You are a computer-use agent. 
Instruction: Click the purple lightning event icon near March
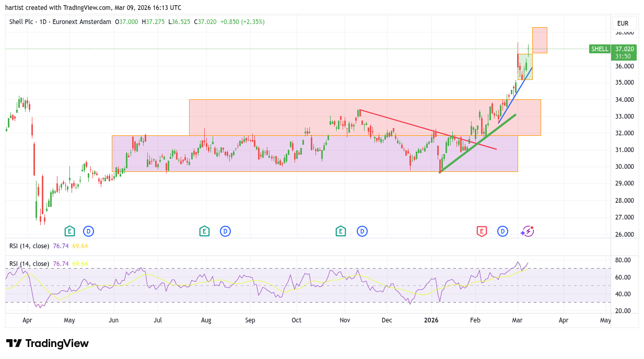pyautogui.click(x=528, y=231)
